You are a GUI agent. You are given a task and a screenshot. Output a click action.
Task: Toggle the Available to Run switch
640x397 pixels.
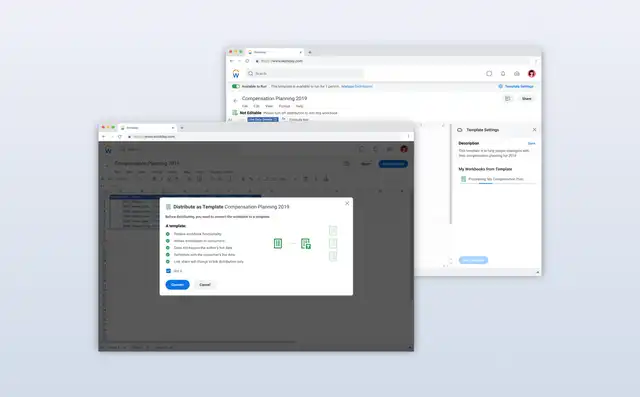(x=236, y=86)
